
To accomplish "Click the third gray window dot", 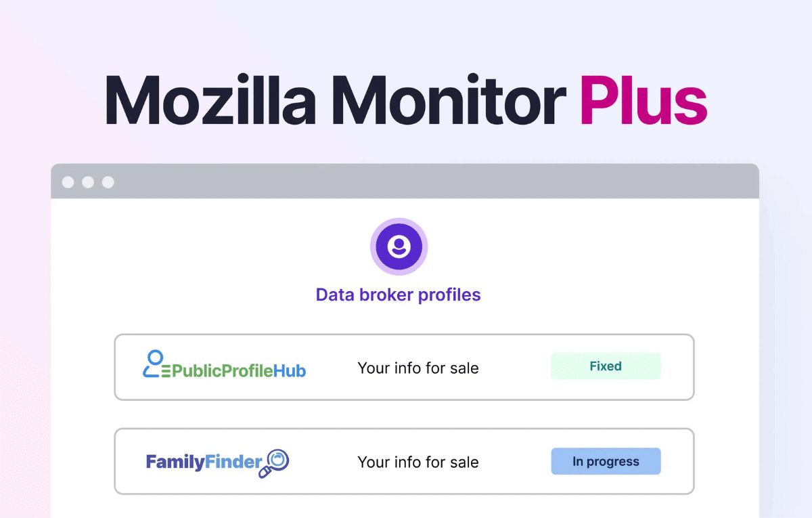I will point(108,182).
